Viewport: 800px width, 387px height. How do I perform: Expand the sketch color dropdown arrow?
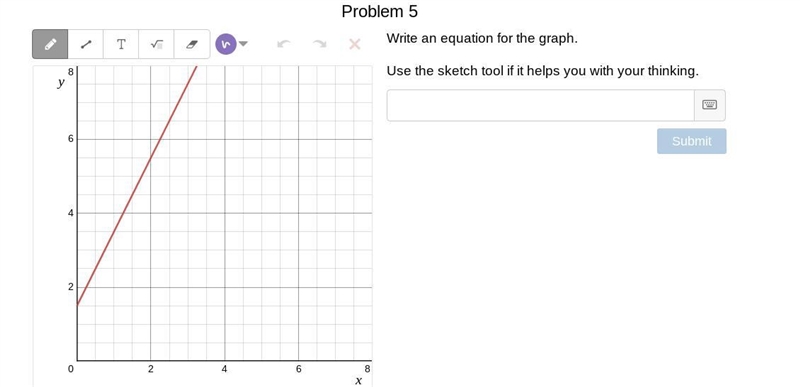click(x=243, y=44)
